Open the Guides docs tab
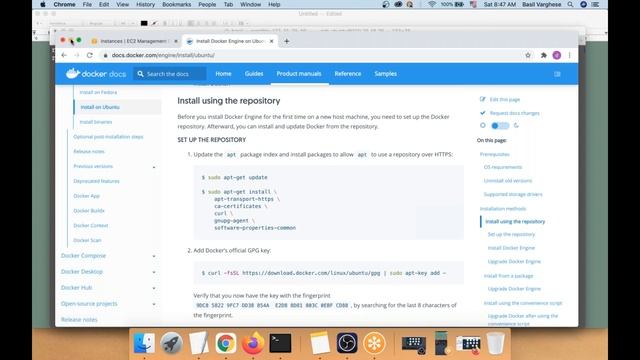The width and height of the screenshot is (640, 360). click(x=254, y=74)
